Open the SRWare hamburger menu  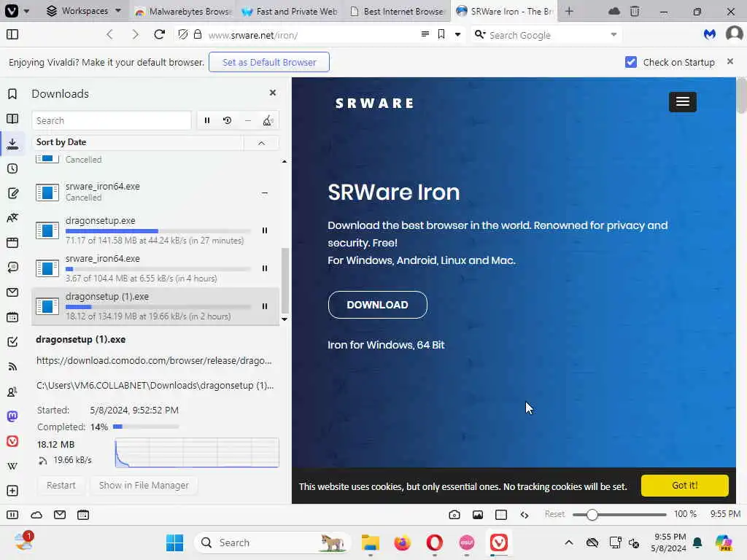682,101
